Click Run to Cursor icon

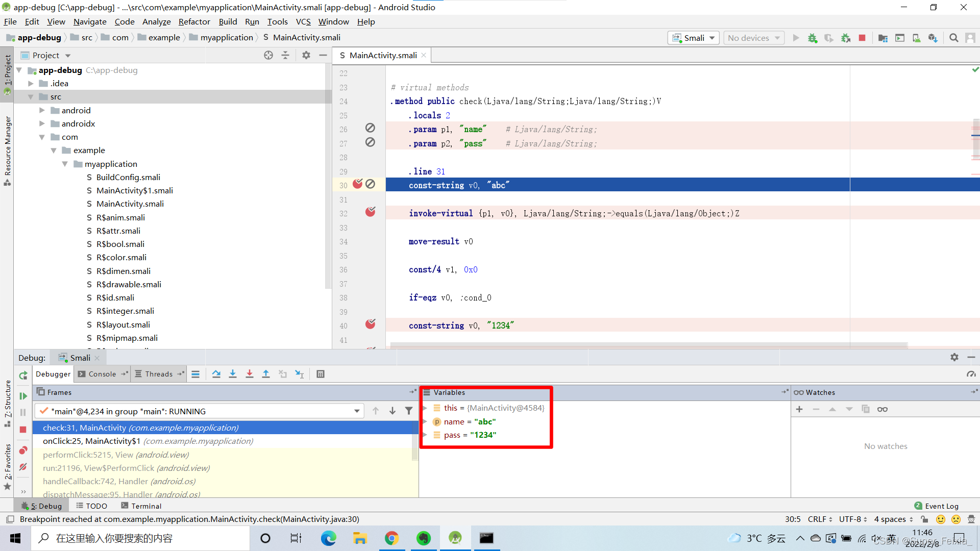click(300, 374)
